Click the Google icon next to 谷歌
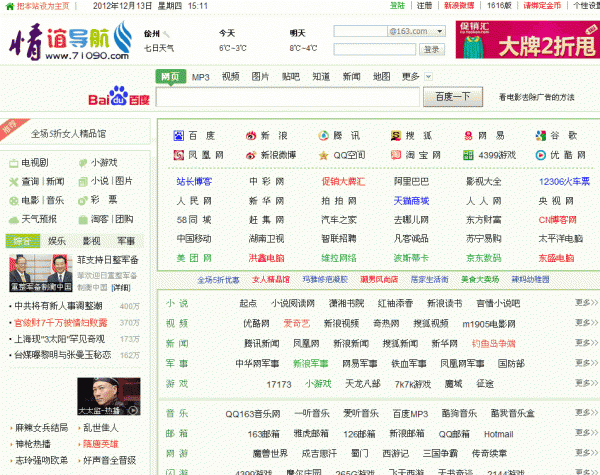This screenshot has width=600, height=475. point(541,135)
